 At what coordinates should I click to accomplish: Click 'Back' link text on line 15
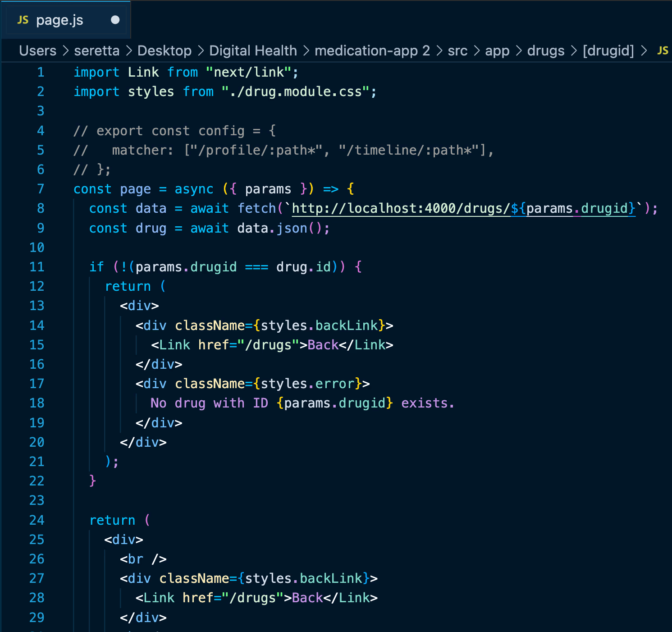[x=323, y=345]
